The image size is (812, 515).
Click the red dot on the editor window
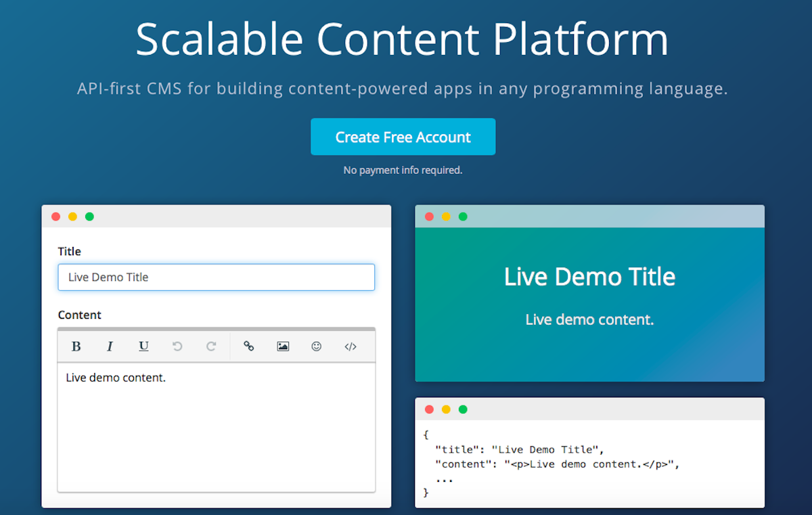point(55,217)
